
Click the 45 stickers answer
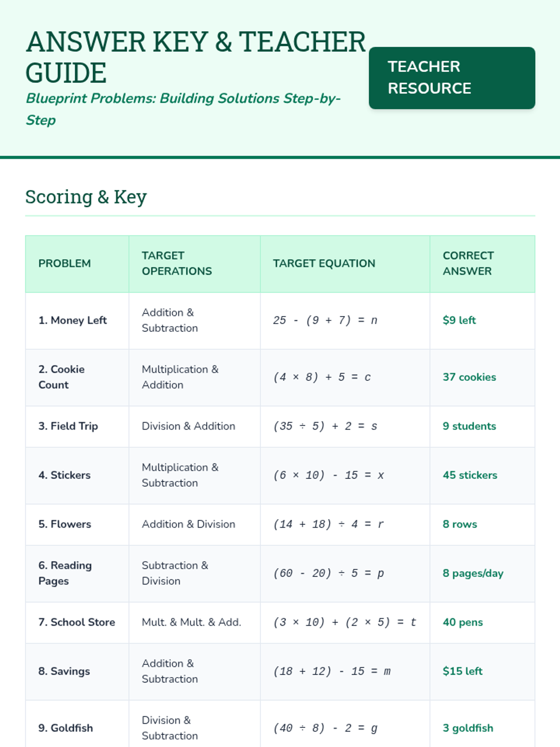point(470,475)
